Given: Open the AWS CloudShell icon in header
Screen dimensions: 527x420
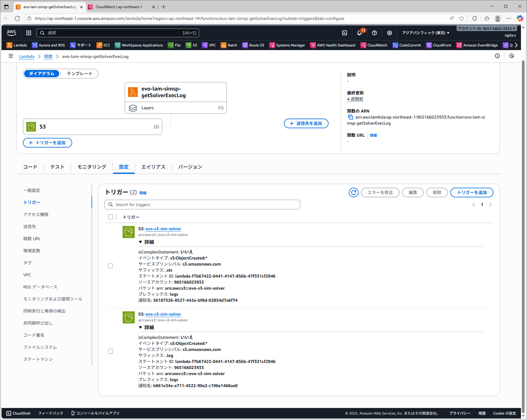Looking at the screenshot, I should pyautogui.click(x=345, y=33).
